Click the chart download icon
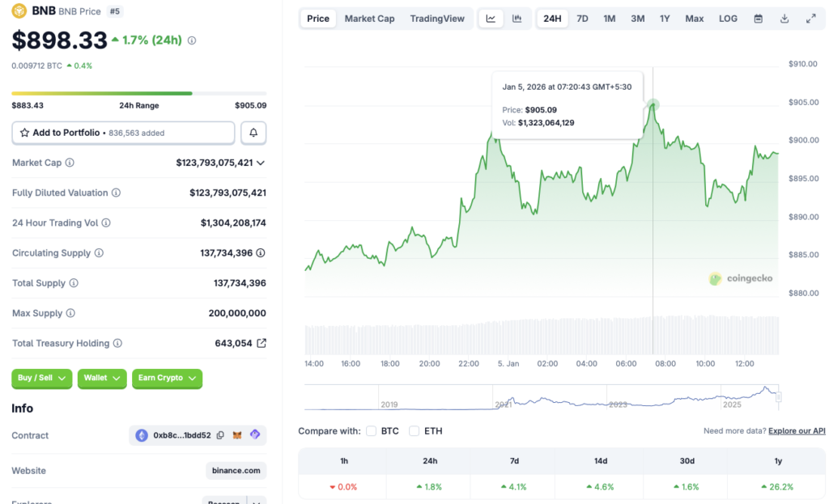This screenshot has width=829, height=504. click(784, 18)
